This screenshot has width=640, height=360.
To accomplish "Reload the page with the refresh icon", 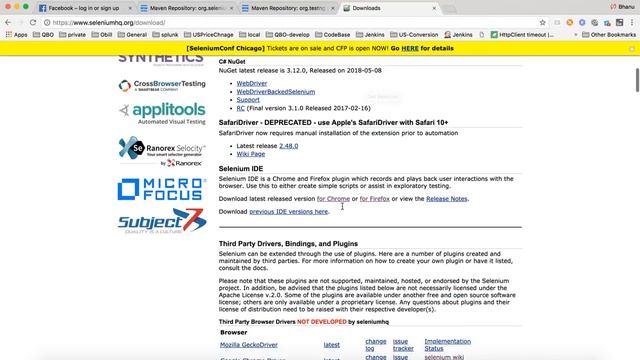I will coord(33,22).
